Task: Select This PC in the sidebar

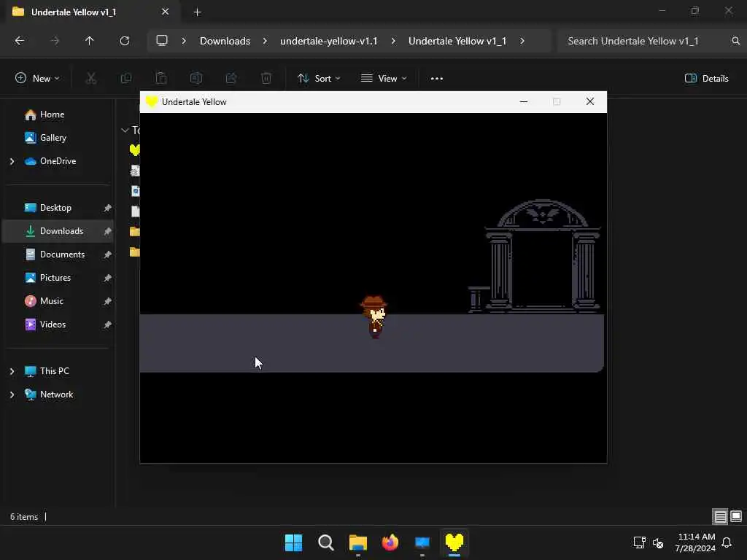Action: pos(54,371)
